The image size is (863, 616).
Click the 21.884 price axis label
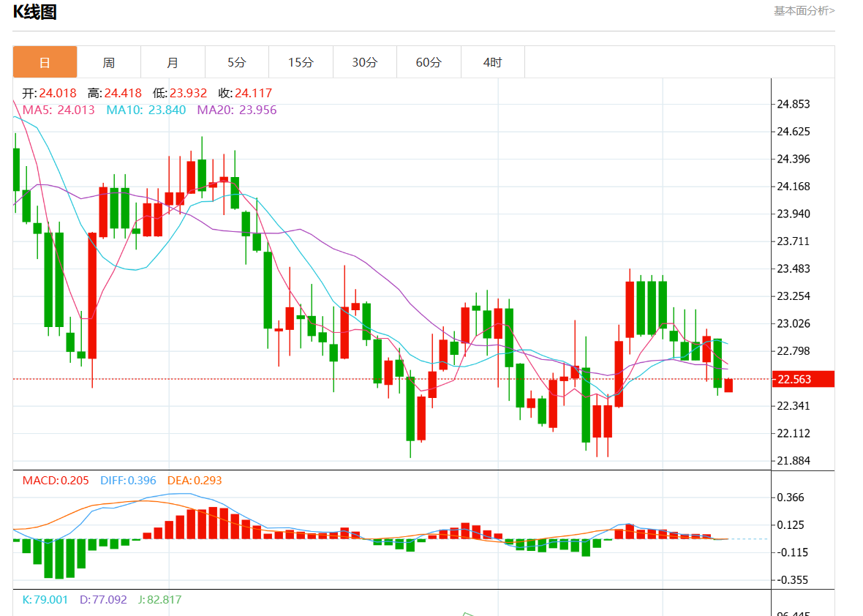click(x=793, y=461)
